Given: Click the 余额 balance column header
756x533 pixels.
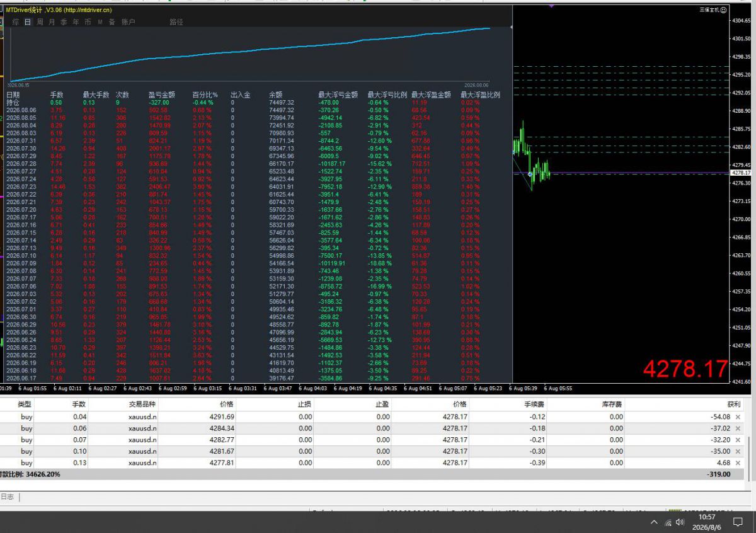Looking at the screenshot, I should (276, 95).
